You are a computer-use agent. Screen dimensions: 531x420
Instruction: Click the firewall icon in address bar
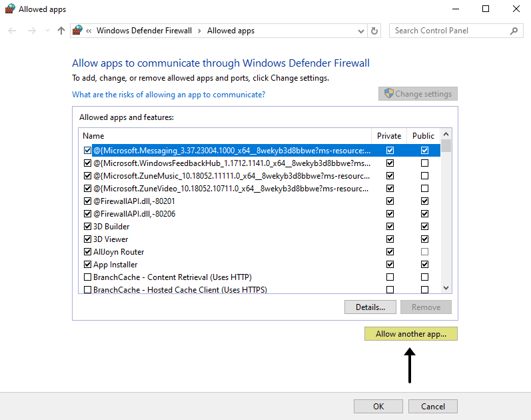[78, 31]
